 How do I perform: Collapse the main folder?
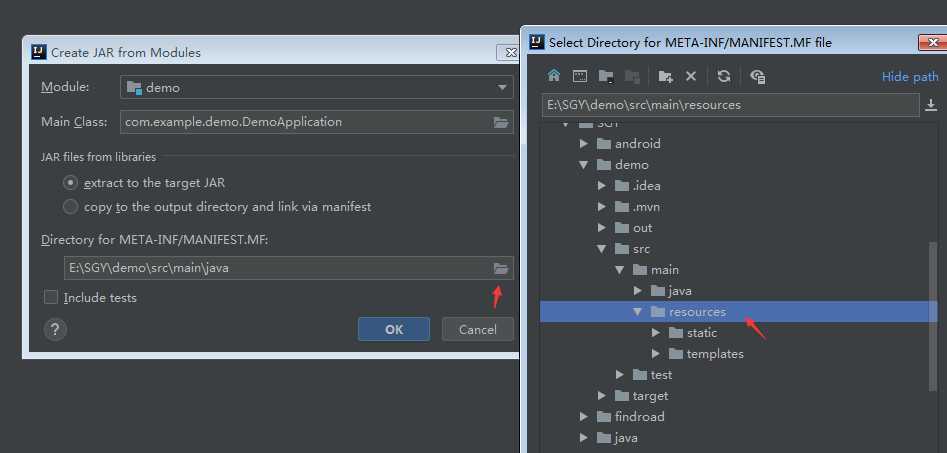pos(620,269)
